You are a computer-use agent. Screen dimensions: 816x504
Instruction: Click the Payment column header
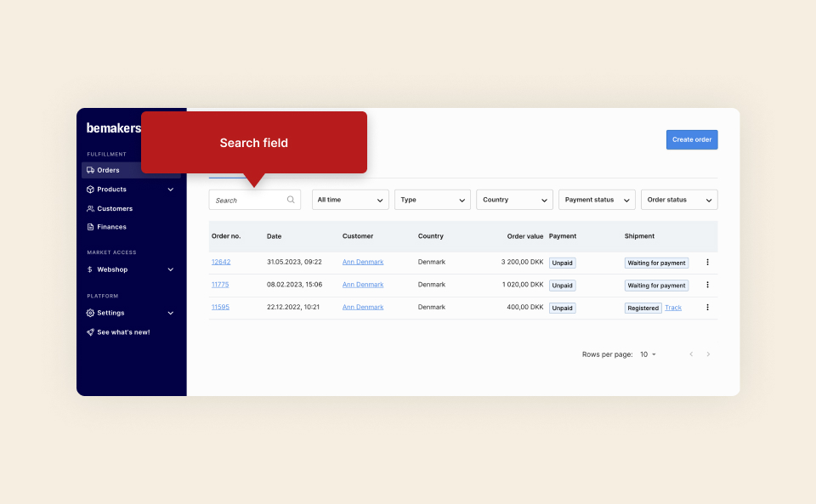(x=563, y=236)
